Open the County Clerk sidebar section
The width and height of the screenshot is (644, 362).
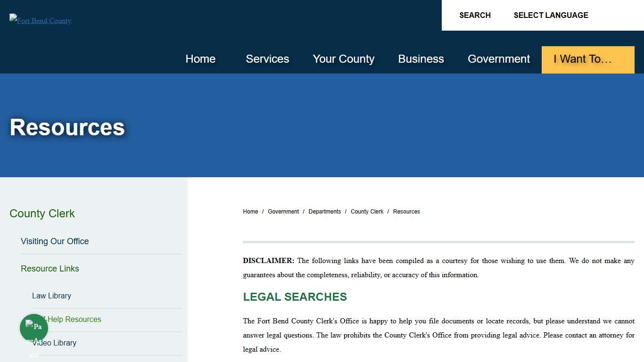pos(42,214)
